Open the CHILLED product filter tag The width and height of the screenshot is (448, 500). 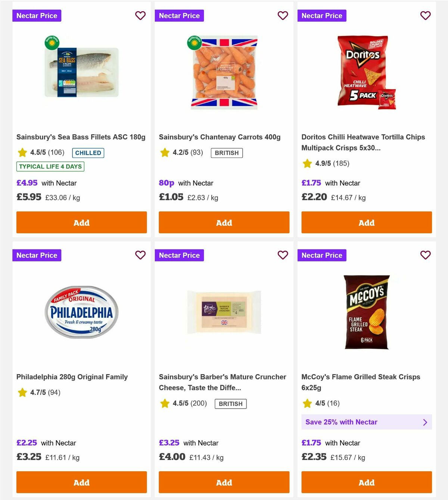tap(88, 153)
